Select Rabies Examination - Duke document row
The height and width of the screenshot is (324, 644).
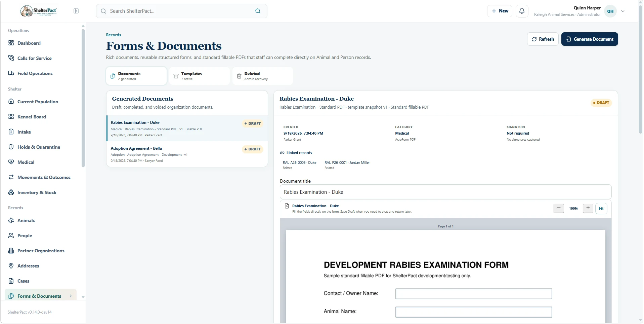pos(187,129)
